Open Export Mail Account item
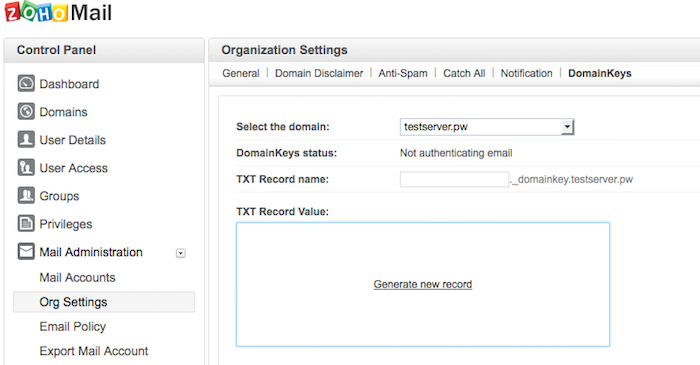Screen dimensions: 700x365 pyautogui.click(x=94, y=351)
